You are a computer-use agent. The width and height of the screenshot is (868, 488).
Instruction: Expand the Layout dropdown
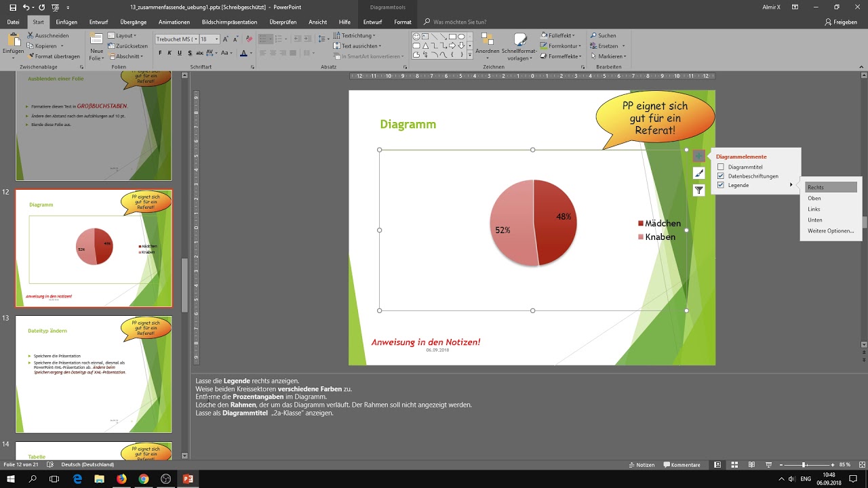point(123,35)
